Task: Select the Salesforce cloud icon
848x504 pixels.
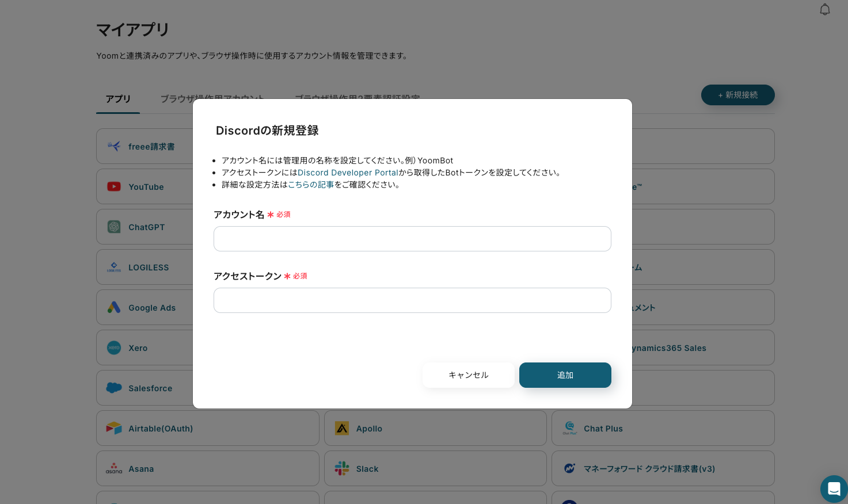Action: [x=114, y=388]
